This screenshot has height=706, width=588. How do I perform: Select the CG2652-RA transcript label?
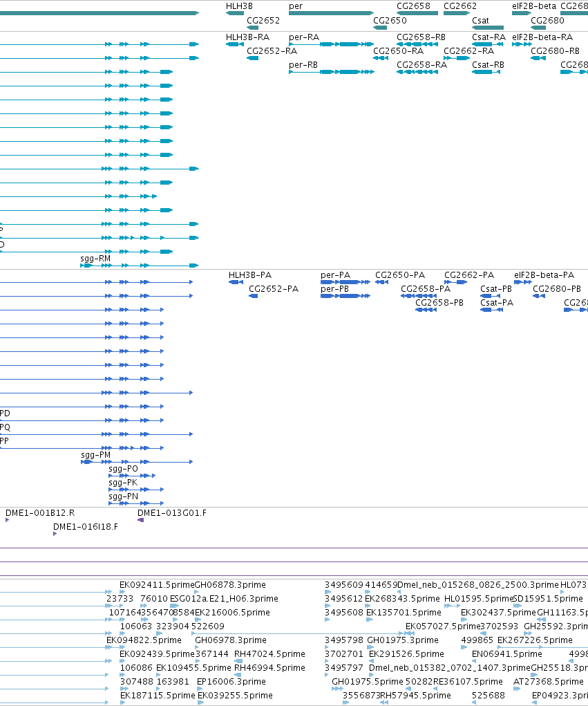click(x=272, y=51)
